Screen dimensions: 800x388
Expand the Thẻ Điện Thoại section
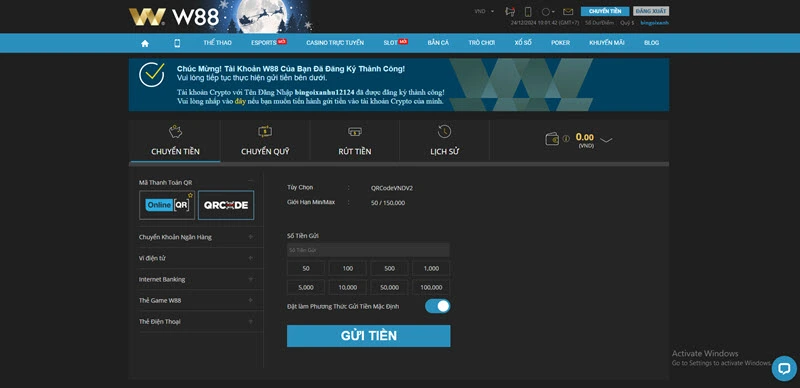(x=201, y=322)
